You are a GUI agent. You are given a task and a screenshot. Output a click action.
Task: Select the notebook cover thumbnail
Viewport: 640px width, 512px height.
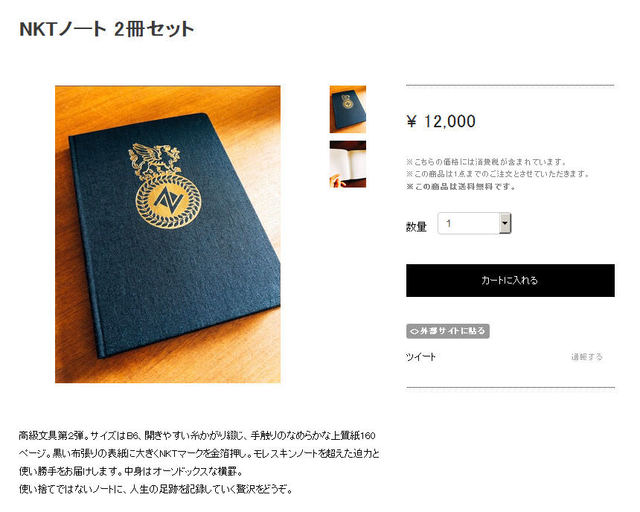coord(348,109)
